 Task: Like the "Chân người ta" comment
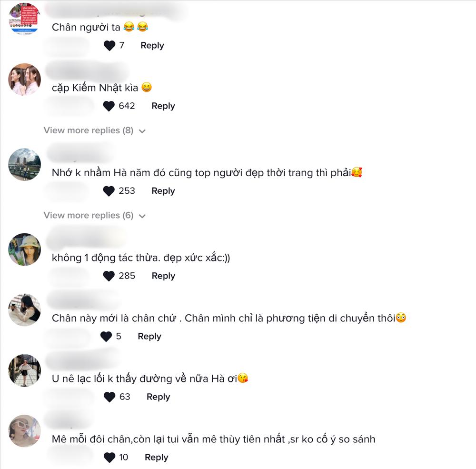[109, 46]
